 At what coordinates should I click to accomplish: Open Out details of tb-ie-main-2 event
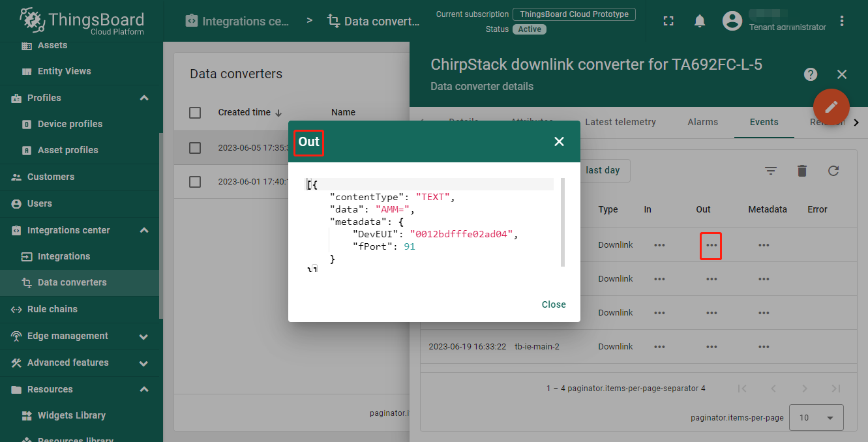tap(711, 347)
